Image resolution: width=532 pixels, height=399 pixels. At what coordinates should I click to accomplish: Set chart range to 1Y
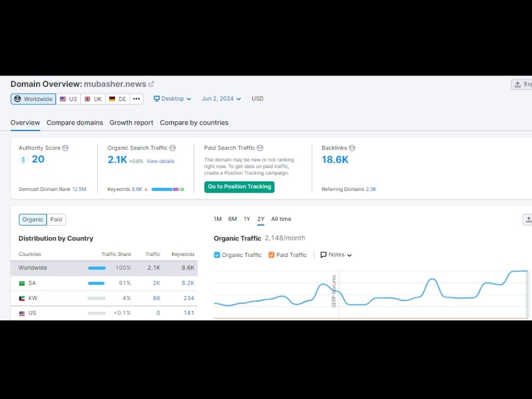coord(247,219)
